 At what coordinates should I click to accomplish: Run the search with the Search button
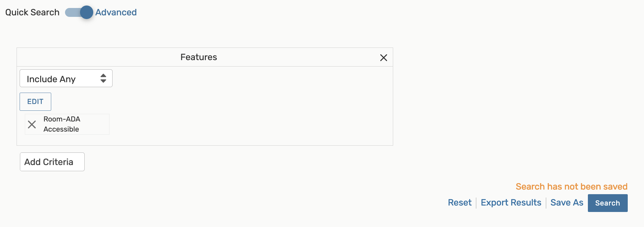coord(608,203)
